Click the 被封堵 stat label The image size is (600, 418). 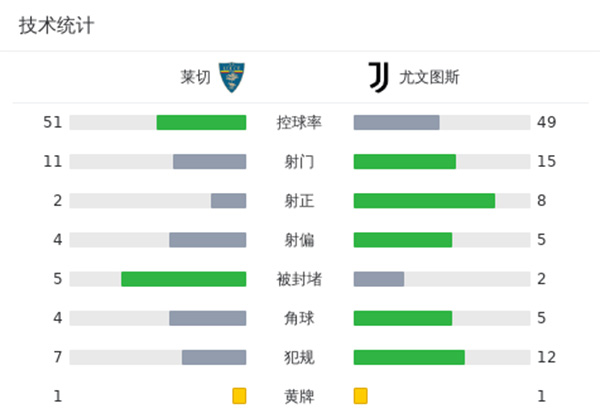[299, 279]
